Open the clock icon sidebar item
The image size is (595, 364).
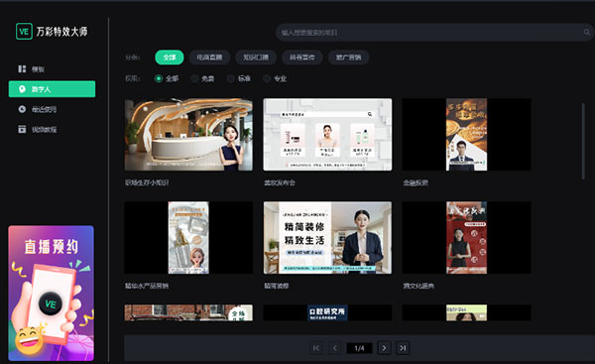22,109
